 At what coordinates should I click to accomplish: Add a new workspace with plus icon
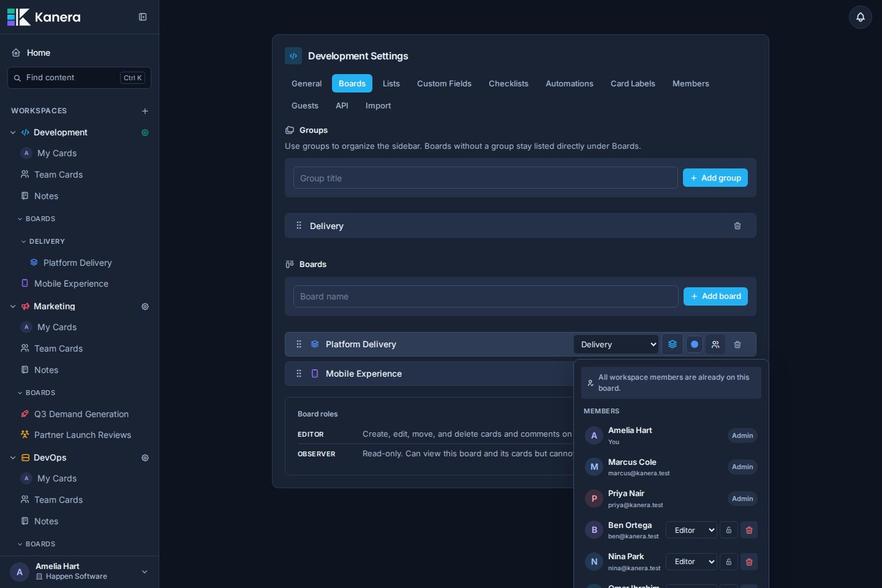point(145,111)
